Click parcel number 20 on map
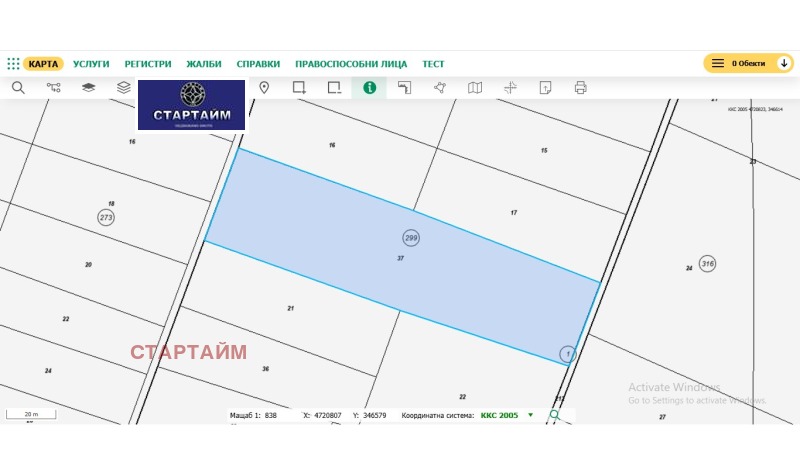This screenshot has width=800, height=449. tap(88, 264)
